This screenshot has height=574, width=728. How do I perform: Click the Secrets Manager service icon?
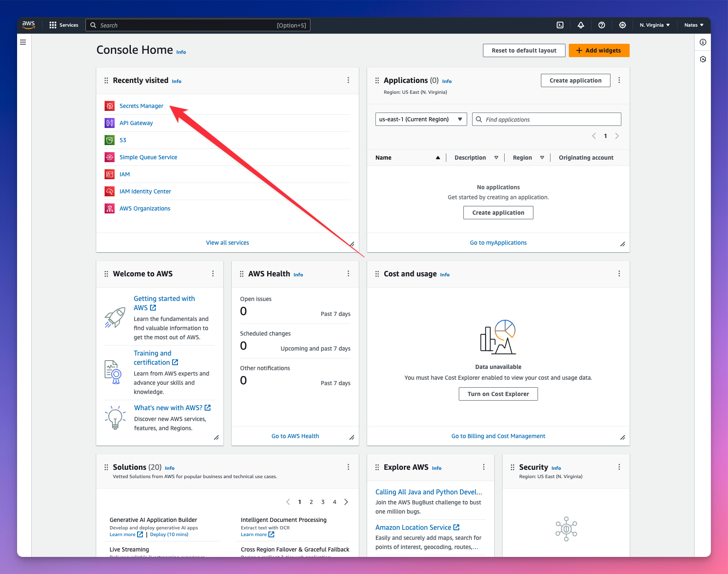(x=110, y=106)
